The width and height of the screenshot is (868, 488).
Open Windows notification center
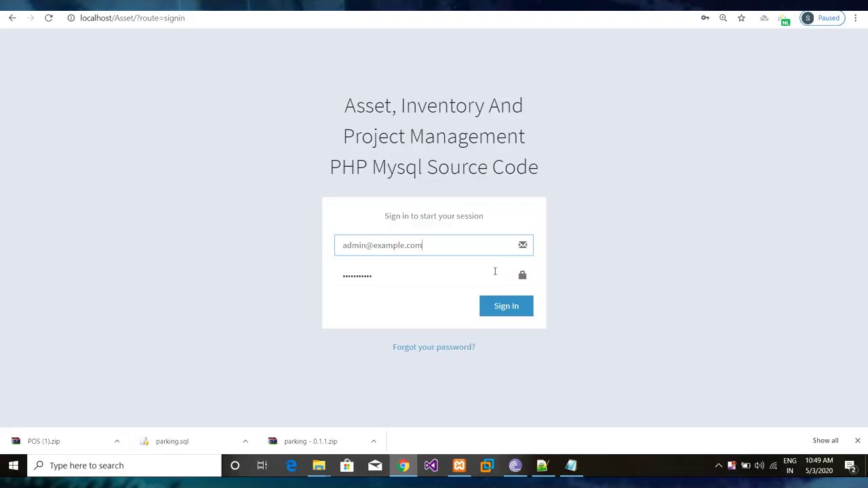point(850,466)
